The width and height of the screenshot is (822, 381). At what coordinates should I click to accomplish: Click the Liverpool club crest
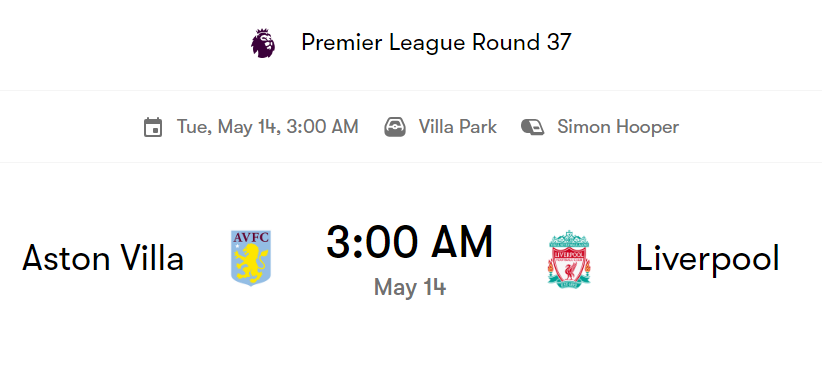(x=569, y=258)
